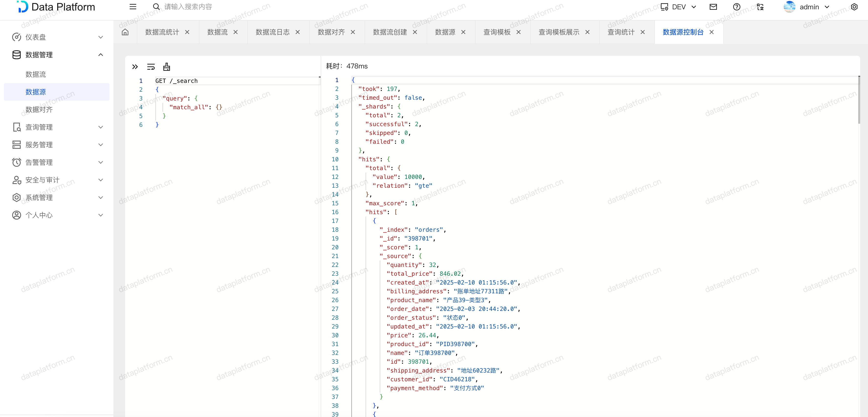This screenshot has width=868, height=417.
Task: Open 数据对齐 in the sidebar
Action: click(39, 110)
